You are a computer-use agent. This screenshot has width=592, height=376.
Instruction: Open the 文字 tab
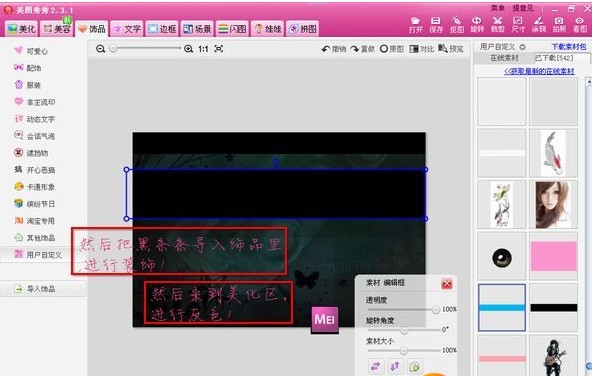127,29
